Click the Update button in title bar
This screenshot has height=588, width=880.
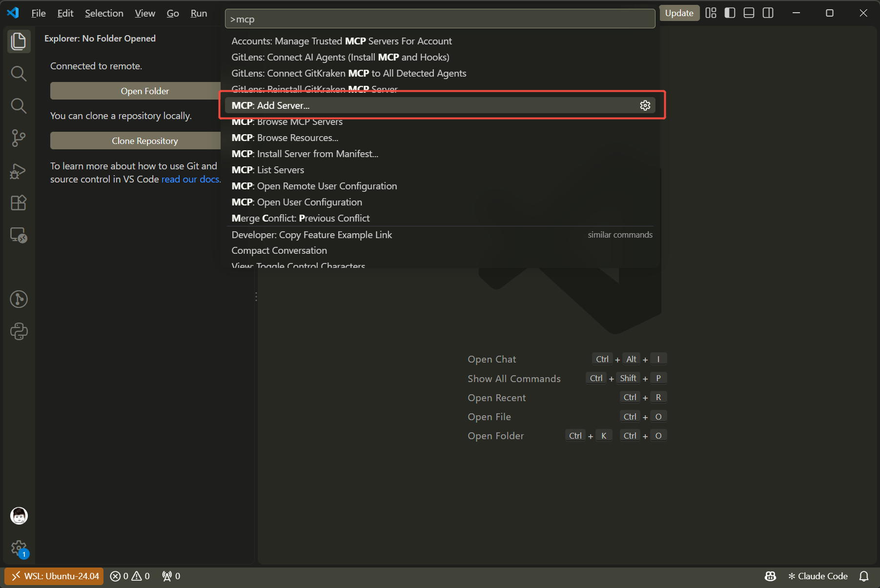click(679, 13)
